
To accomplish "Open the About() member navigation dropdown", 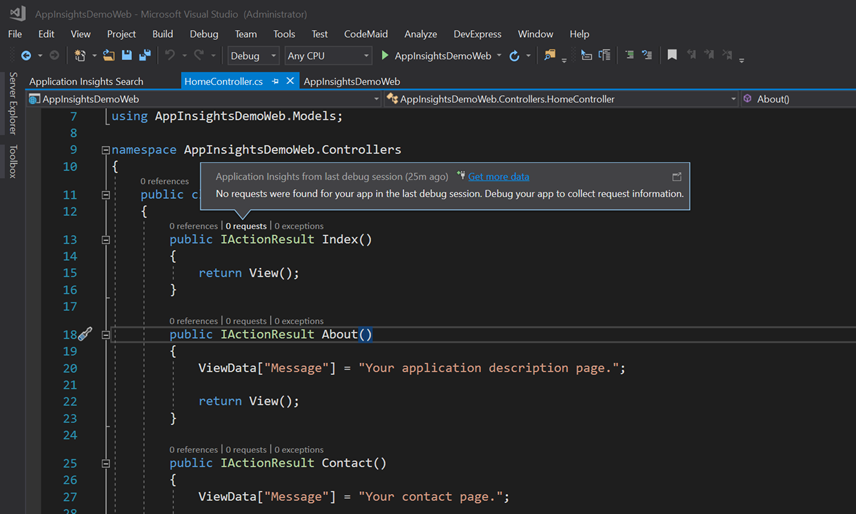I will pyautogui.click(x=799, y=99).
